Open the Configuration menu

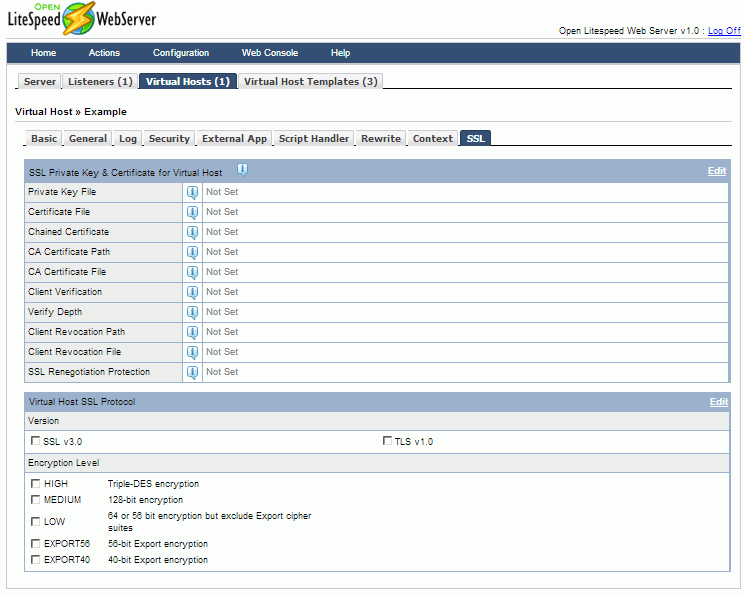click(x=181, y=53)
